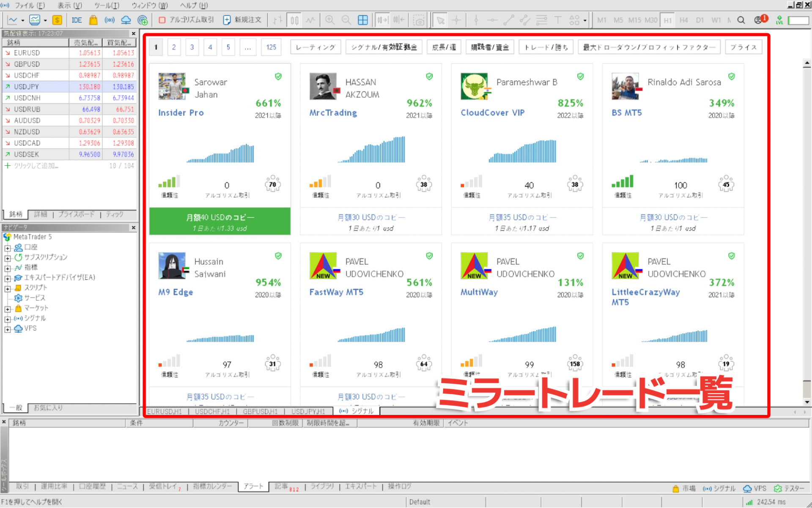Expand the エキスパートアドバイザ(EA) node
Image resolution: width=812 pixels, height=508 pixels.
[8, 278]
